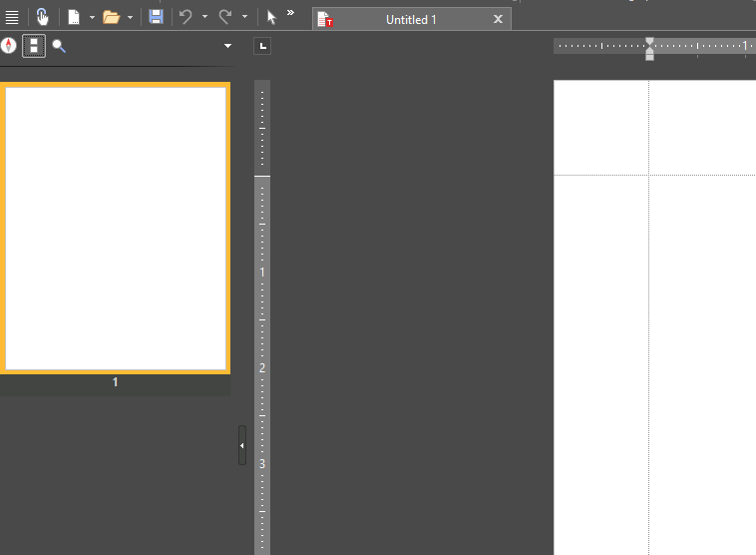Save the document with floppy icon
756x555 pixels.
coord(156,17)
